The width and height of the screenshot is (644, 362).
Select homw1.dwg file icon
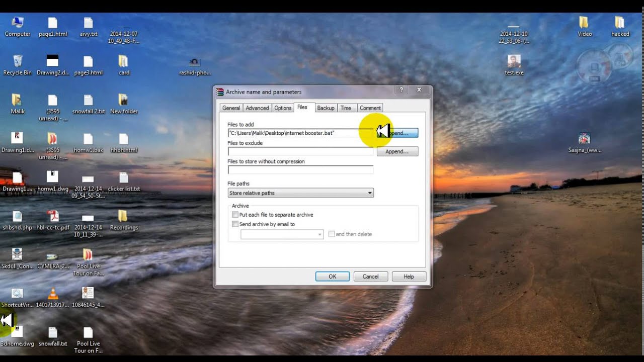[53, 182]
